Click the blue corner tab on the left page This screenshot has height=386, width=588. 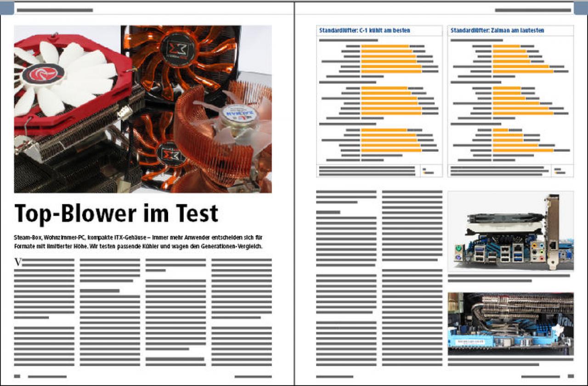[x=6, y=8]
